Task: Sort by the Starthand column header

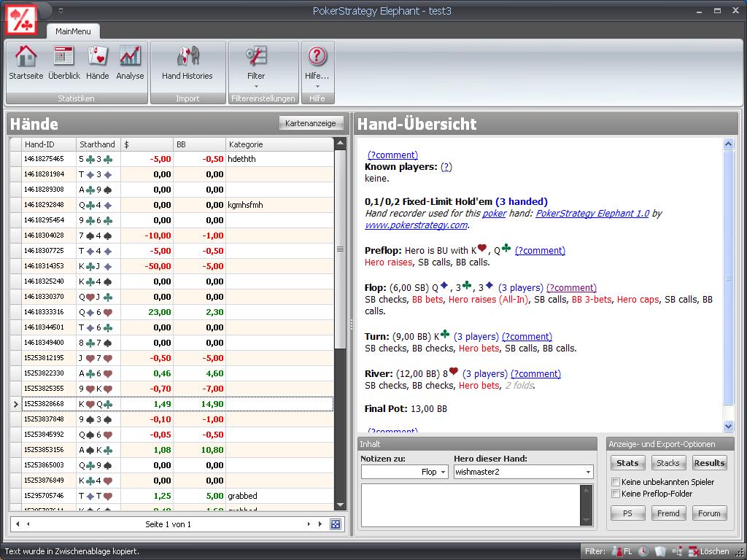Action: (98, 144)
